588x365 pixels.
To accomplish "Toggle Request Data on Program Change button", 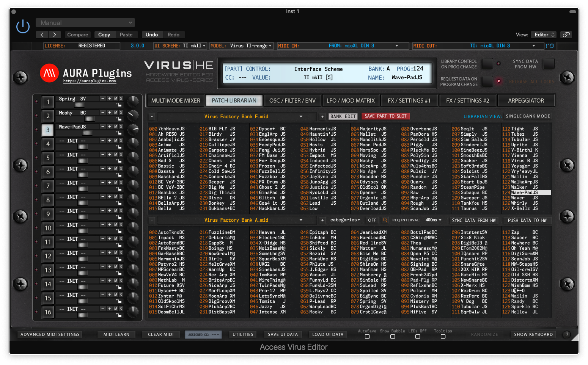I will click(x=487, y=81).
